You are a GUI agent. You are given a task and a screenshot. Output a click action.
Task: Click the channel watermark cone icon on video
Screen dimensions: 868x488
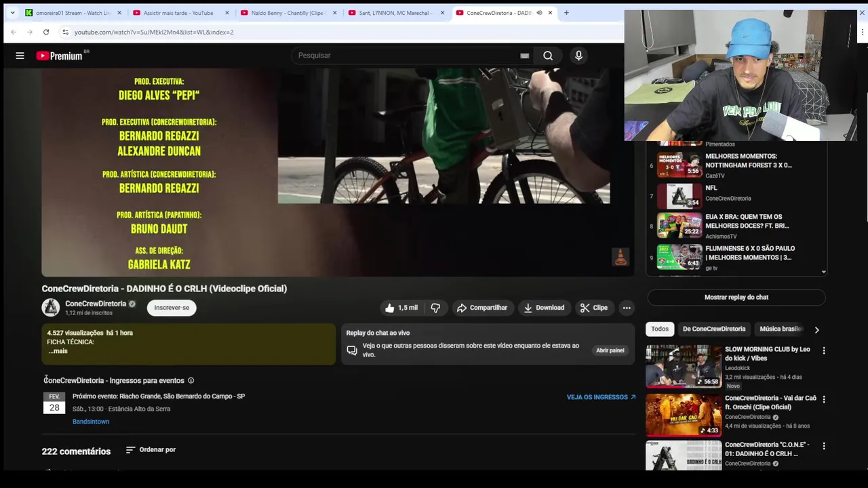point(620,256)
